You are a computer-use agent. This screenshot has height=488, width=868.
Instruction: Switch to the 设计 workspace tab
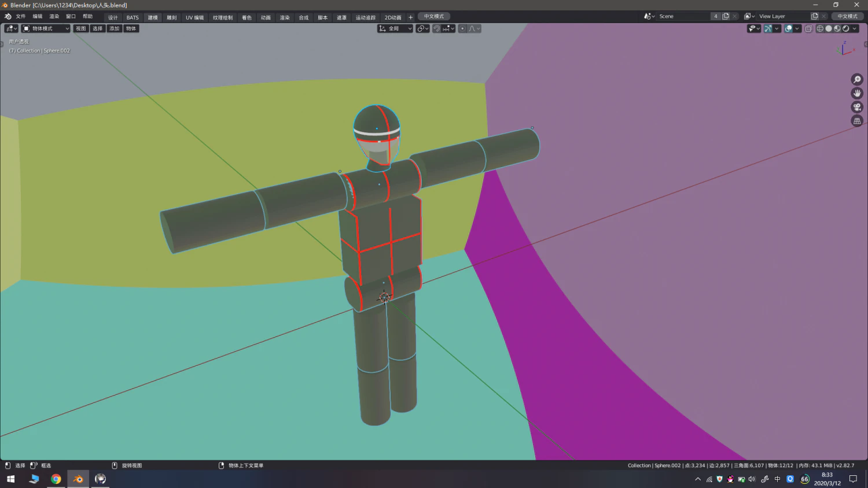[113, 17]
